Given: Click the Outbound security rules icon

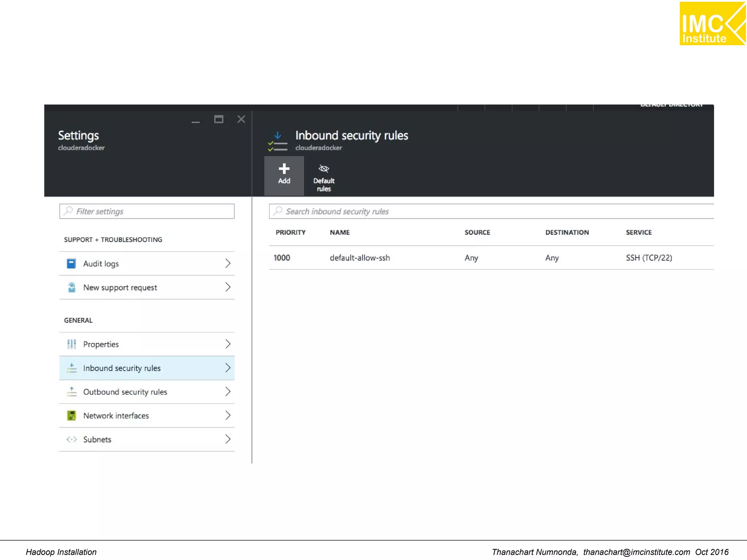Looking at the screenshot, I should pyautogui.click(x=71, y=392).
